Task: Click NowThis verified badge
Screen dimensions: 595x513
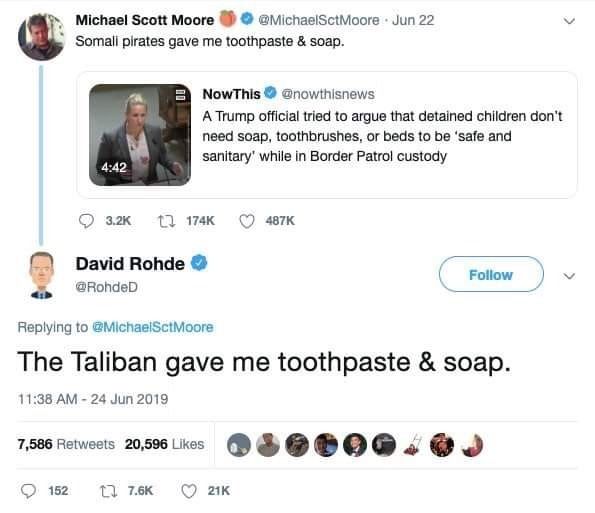Action: [x=270, y=93]
